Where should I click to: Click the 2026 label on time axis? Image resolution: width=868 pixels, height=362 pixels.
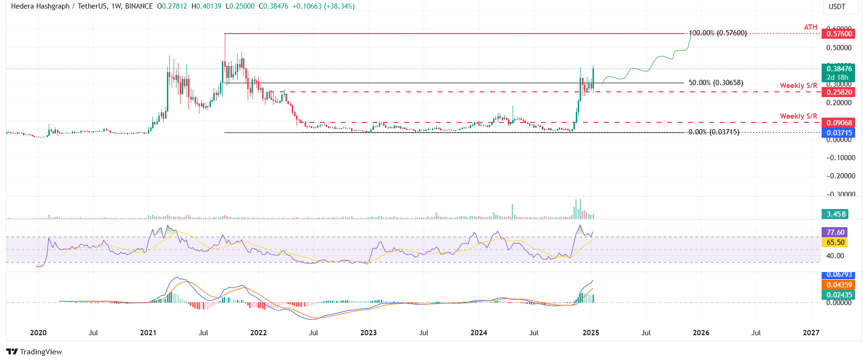(x=701, y=333)
